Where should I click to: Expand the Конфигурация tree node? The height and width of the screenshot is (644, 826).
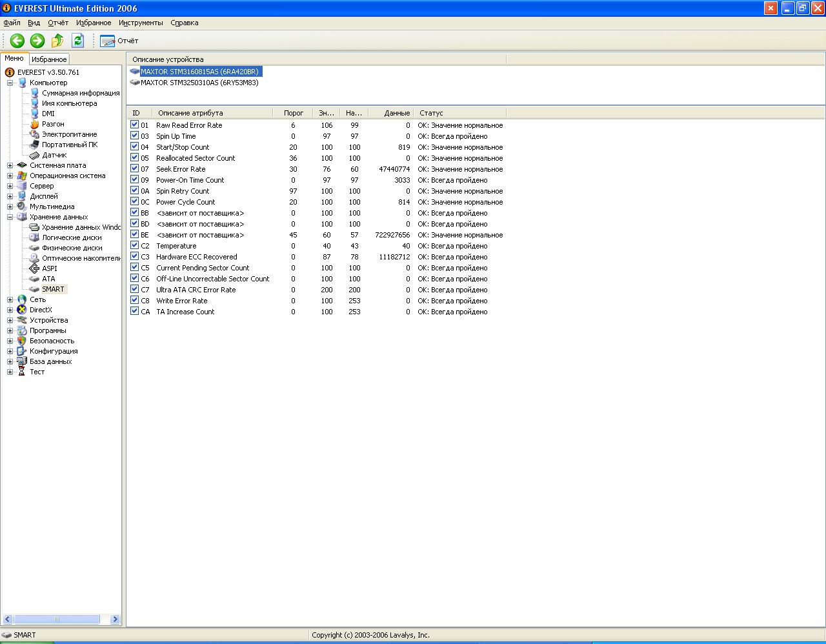pos(10,351)
